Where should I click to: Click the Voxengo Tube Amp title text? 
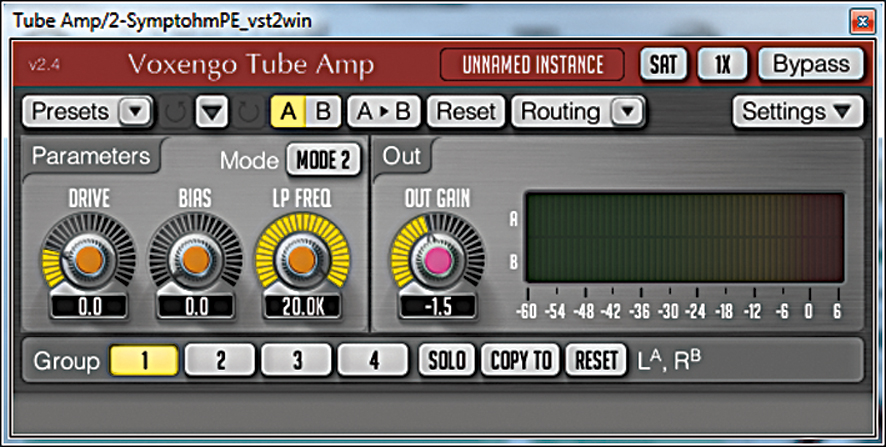pos(251,65)
